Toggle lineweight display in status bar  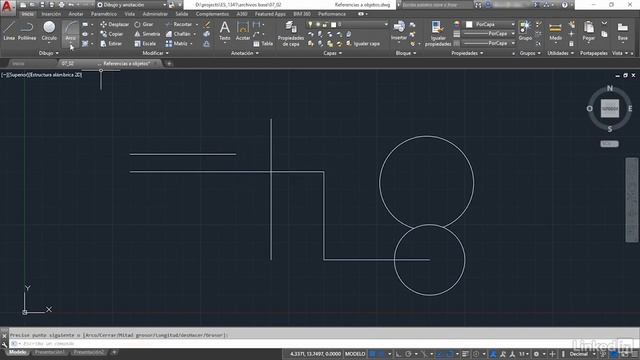465,354
